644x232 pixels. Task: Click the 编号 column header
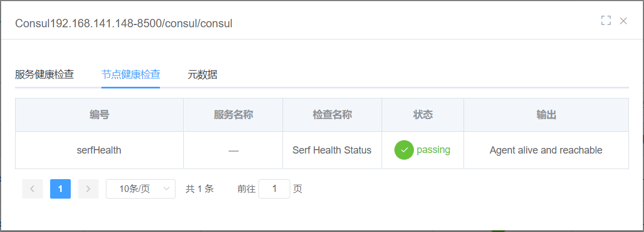pos(99,115)
